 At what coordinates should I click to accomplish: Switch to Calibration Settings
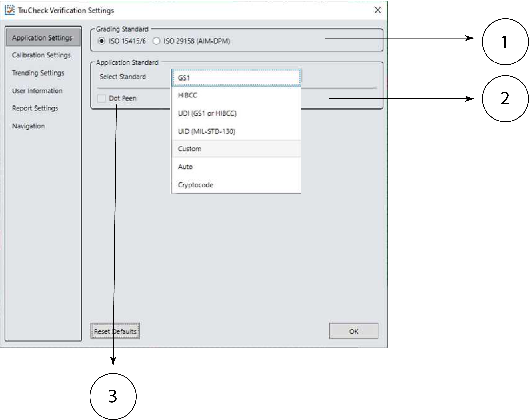coord(41,55)
